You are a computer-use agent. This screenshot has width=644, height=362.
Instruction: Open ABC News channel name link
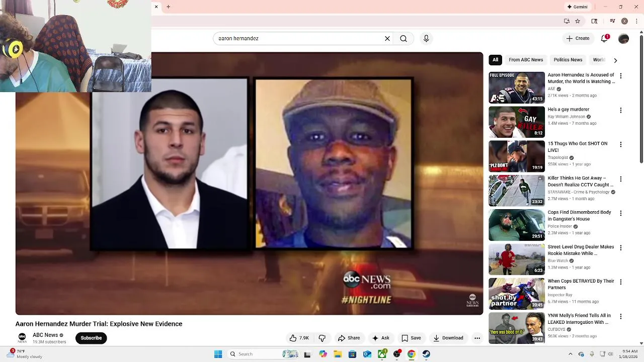tap(45, 335)
